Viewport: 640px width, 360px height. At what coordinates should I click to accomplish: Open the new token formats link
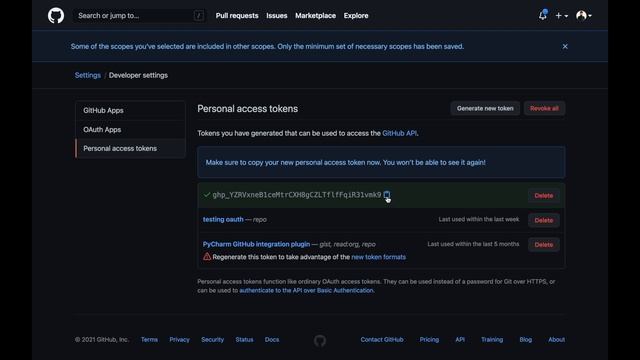[x=378, y=257]
